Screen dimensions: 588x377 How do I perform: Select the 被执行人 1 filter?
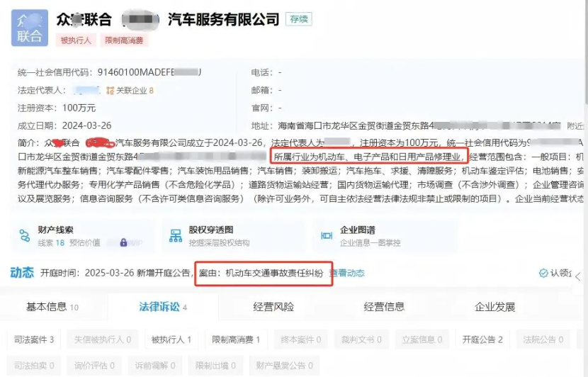[x=171, y=340]
